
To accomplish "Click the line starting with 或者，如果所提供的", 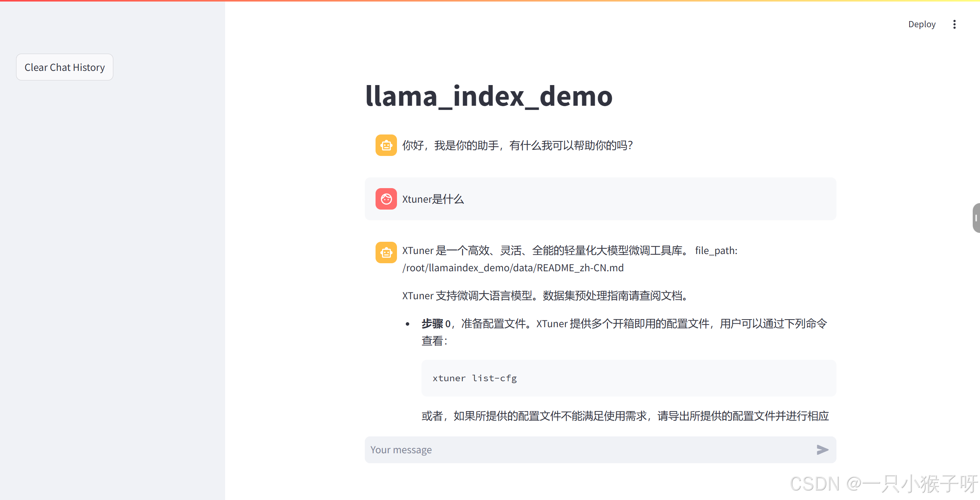I will coord(625,416).
